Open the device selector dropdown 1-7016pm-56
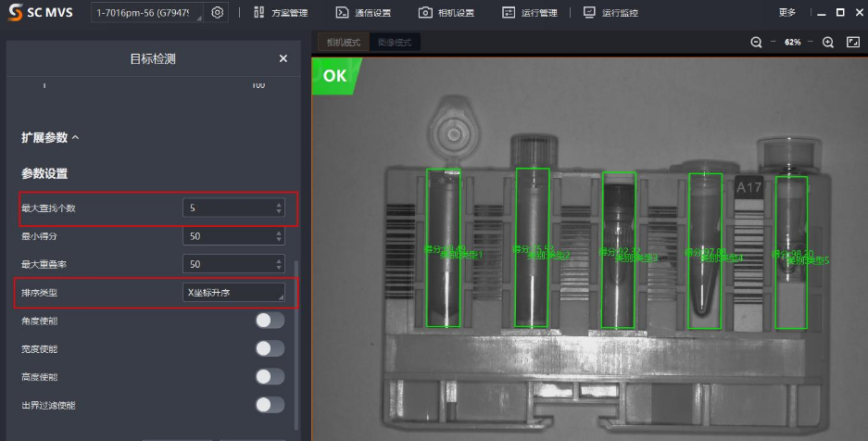868x441 pixels. click(x=147, y=13)
